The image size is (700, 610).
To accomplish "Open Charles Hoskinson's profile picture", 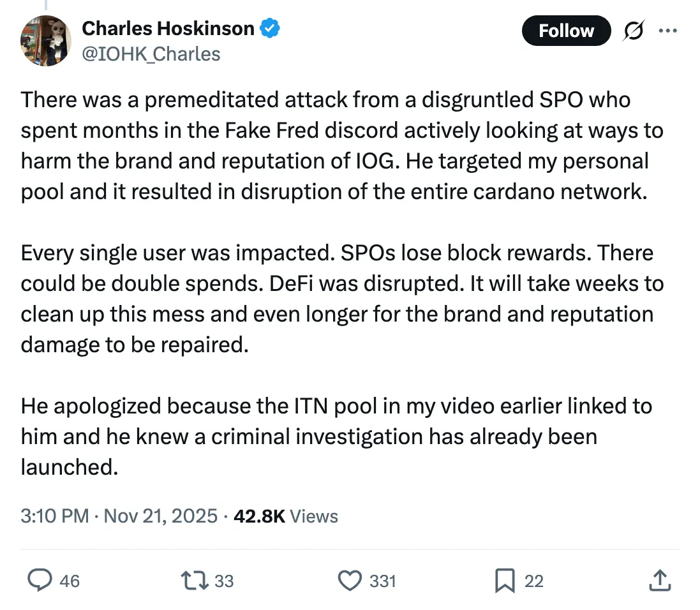I will click(45, 41).
